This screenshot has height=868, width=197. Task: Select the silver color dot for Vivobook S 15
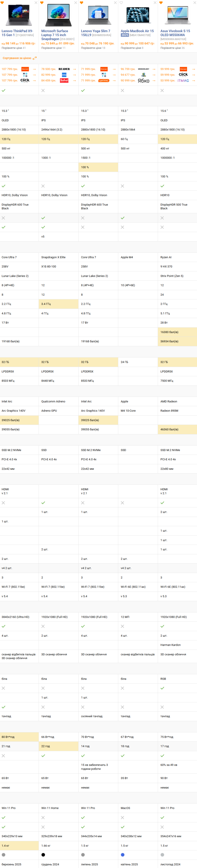162,855
